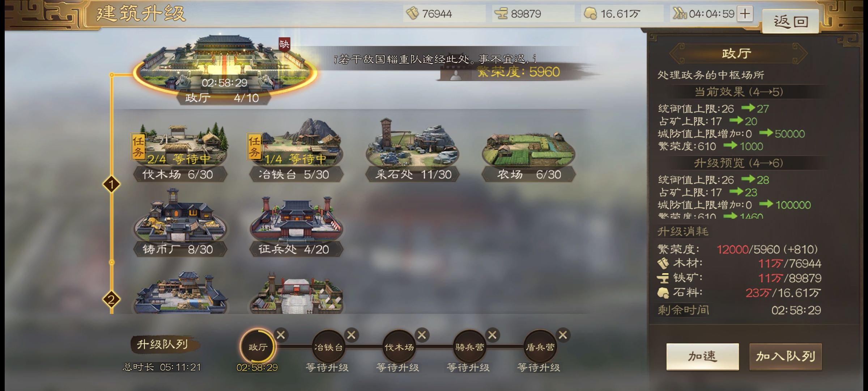Select the 铸币厂 mint building

click(180, 223)
